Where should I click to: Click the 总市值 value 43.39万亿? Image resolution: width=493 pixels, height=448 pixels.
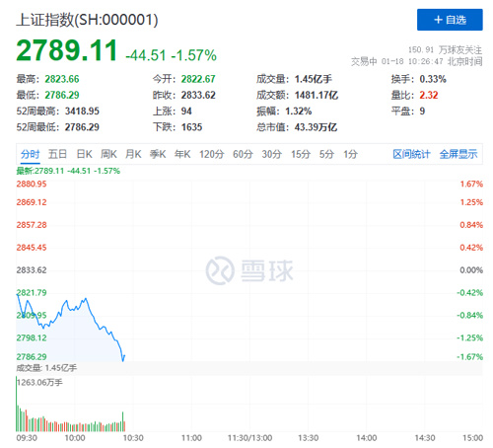(x=316, y=127)
